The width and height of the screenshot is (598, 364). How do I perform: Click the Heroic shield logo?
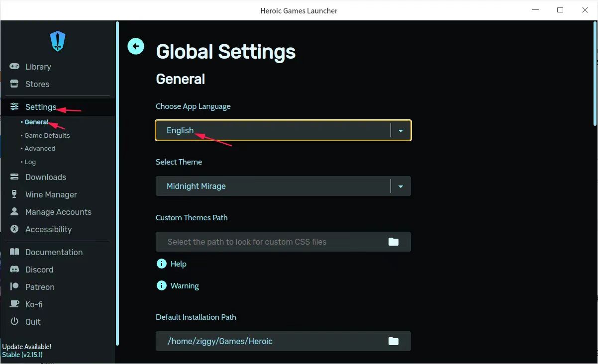point(58,41)
